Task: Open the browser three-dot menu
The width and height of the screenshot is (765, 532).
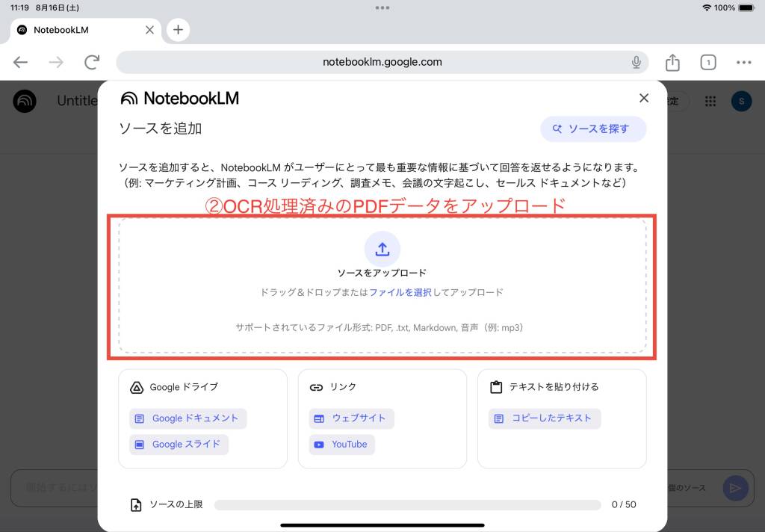Action: [743, 63]
